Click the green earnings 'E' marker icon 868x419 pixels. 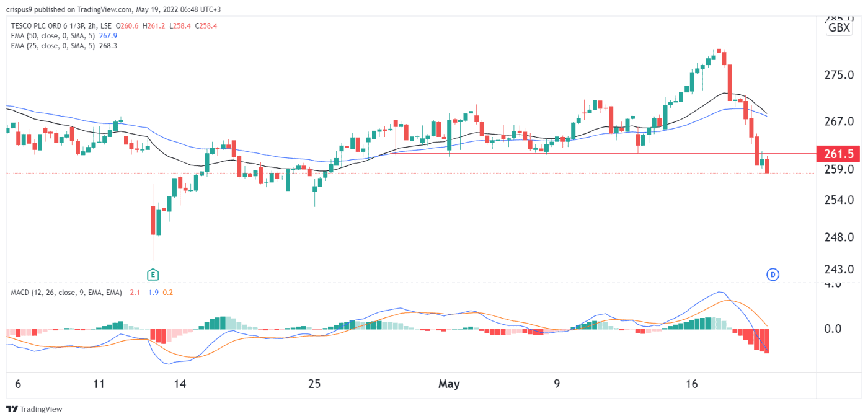tap(151, 274)
